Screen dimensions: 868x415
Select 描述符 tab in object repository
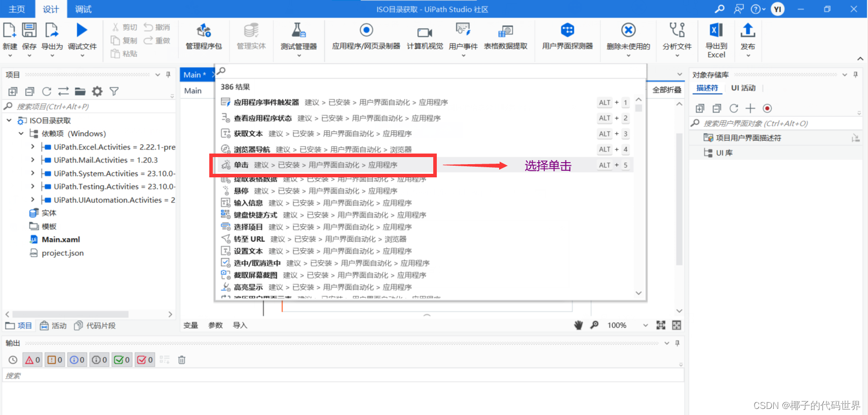(x=707, y=88)
